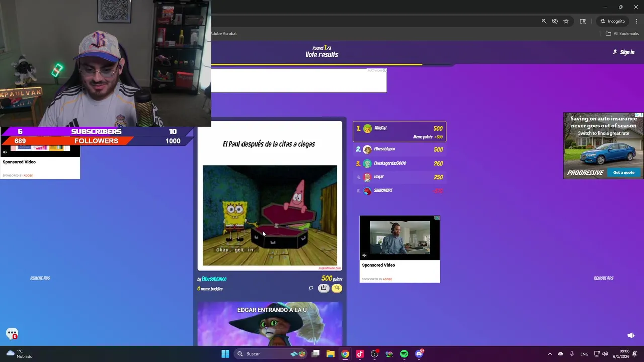Image resolution: width=644 pixels, height=362 pixels.
Task: Open the All Bookmarks folder
Action: pyautogui.click(x=622, y=34)
